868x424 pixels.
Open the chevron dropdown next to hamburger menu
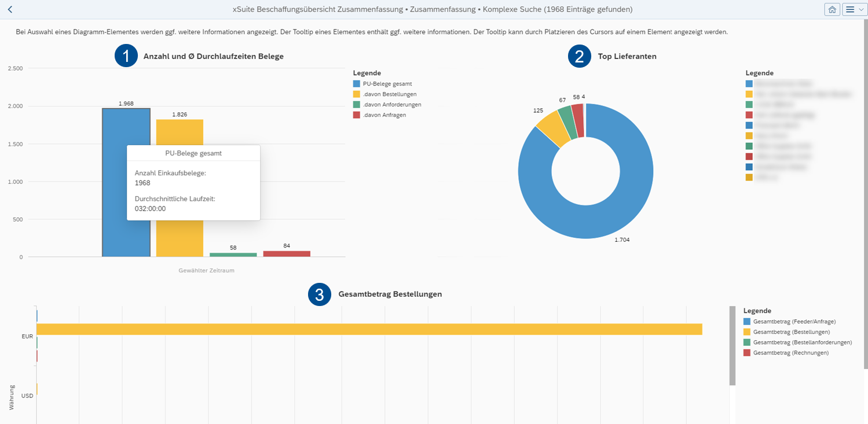(861, 9)
